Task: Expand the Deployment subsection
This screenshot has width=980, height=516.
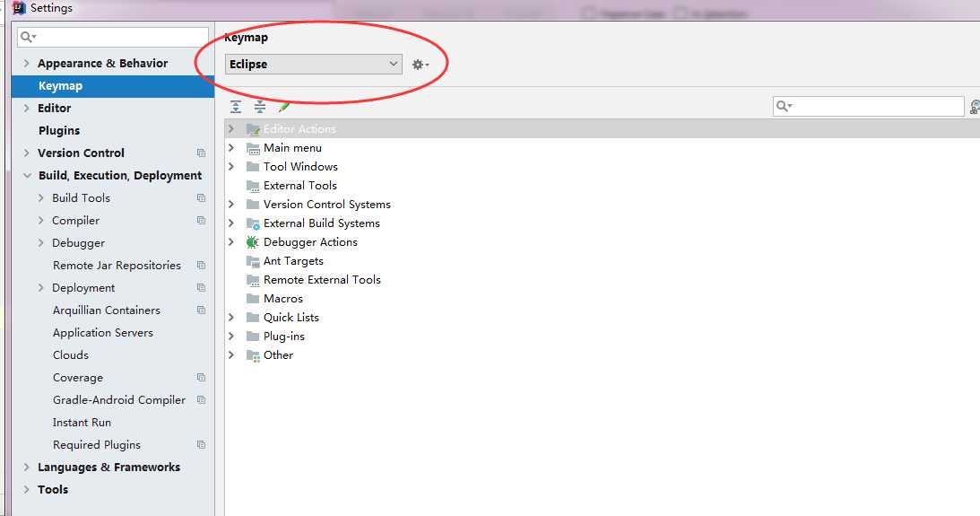Action: tap(40, 288)
